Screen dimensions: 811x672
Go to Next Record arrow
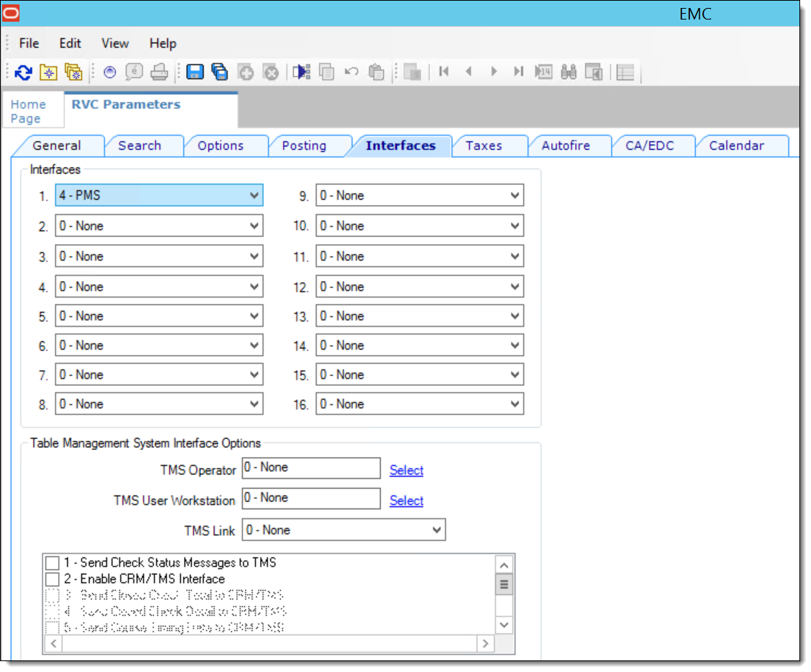pyautogui.click(x=494, y=72)
